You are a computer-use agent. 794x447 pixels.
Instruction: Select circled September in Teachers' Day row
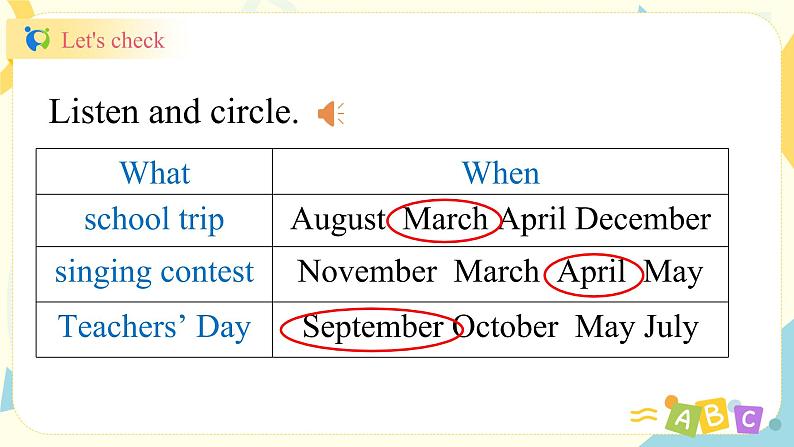372,327
